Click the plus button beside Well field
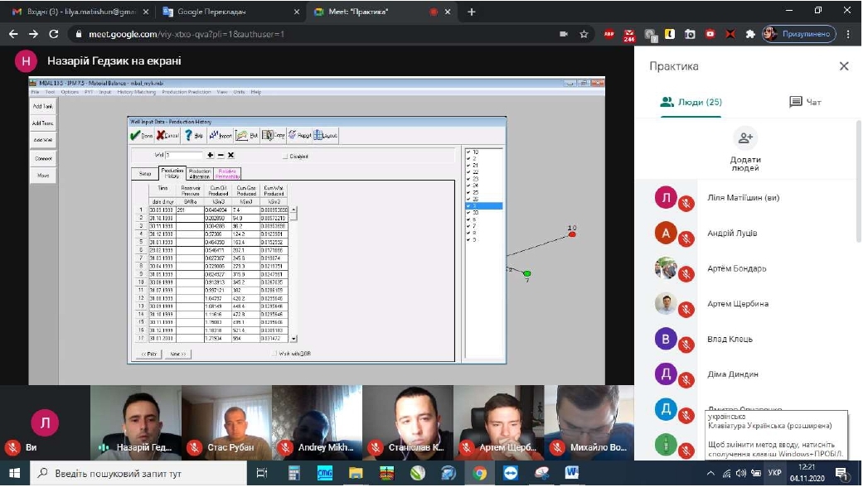Image resolution: width=868 pixels, height=487 pixels. (x=211, y=156)
